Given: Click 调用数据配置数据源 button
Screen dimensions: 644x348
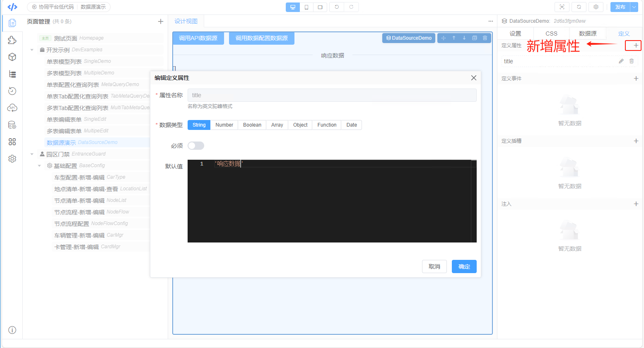Looking at the screenshot, I should pyautogui.click(x=262, y=38).
